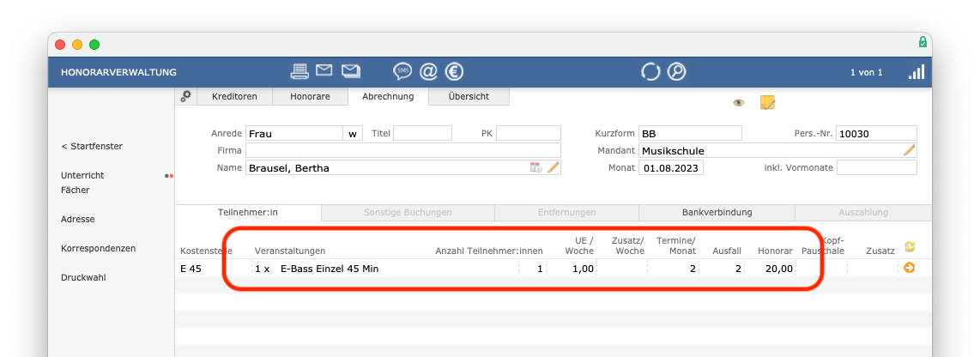
Task: Click the Monat field 01.08.2023
Action: pos(670,167)
